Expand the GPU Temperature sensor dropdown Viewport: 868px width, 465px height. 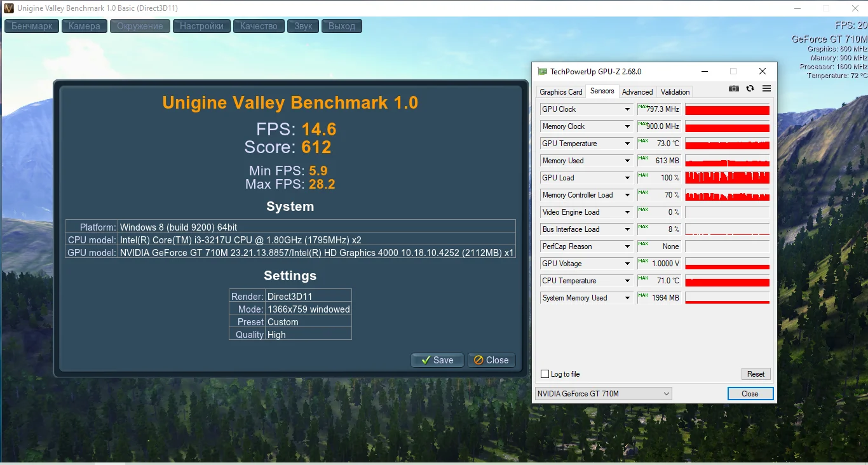[x=627, y=144]
